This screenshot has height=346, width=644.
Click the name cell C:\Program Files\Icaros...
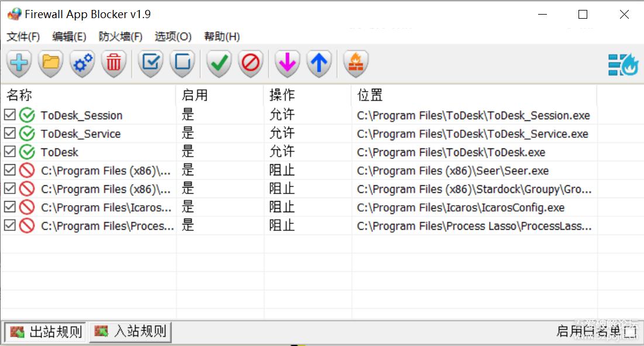[106, 207]
